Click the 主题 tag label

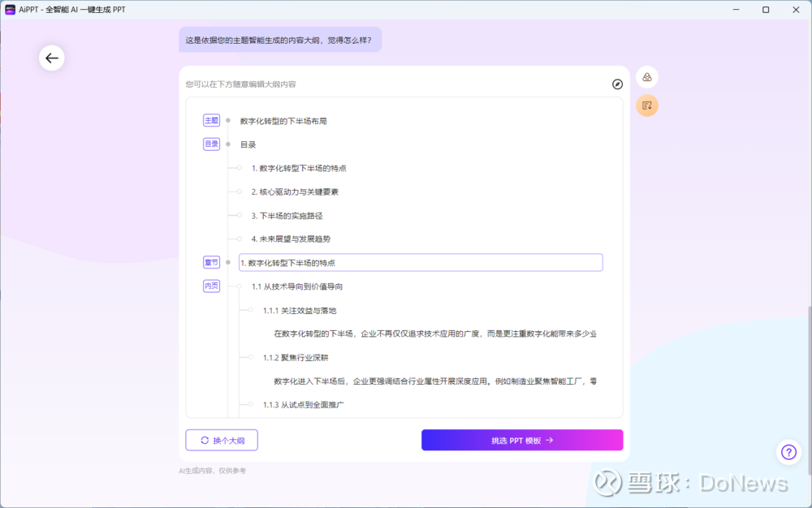tap(211, 120)
